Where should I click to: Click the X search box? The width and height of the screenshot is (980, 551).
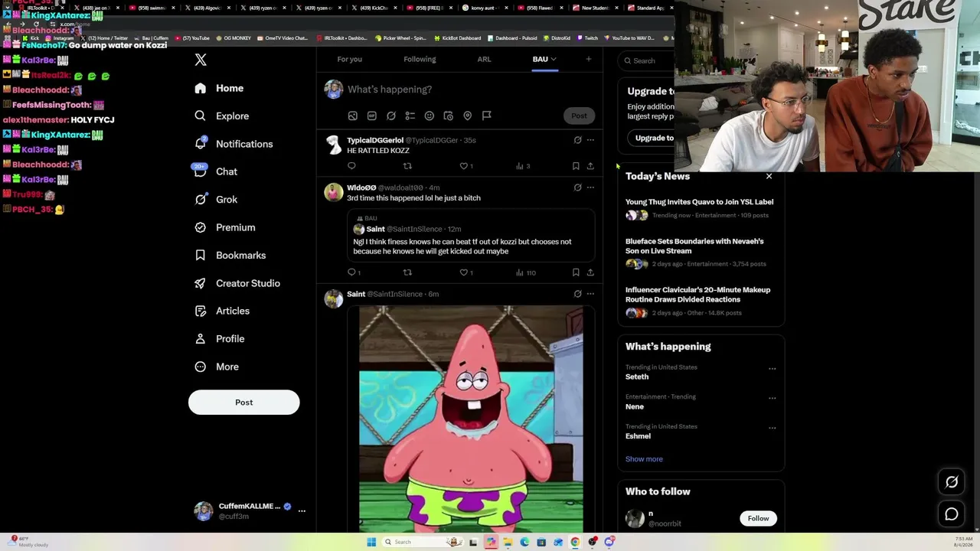coord(648,60)
